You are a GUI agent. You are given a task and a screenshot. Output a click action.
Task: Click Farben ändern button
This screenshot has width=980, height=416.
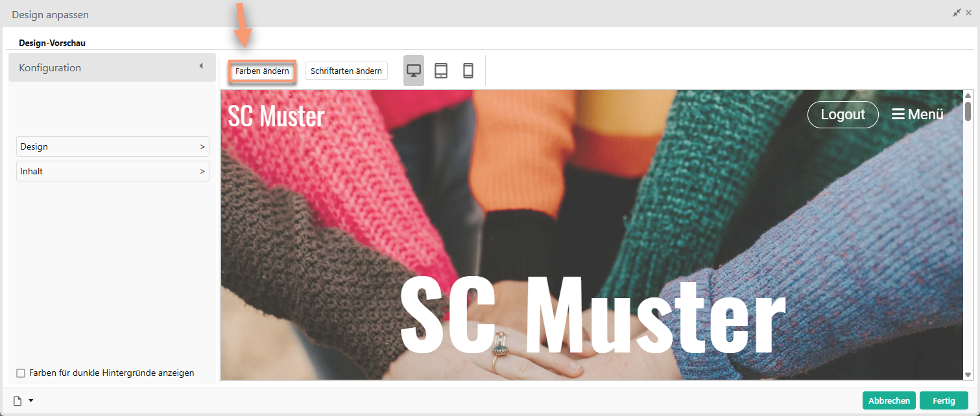pyautogui.click(x=262, y=71)
